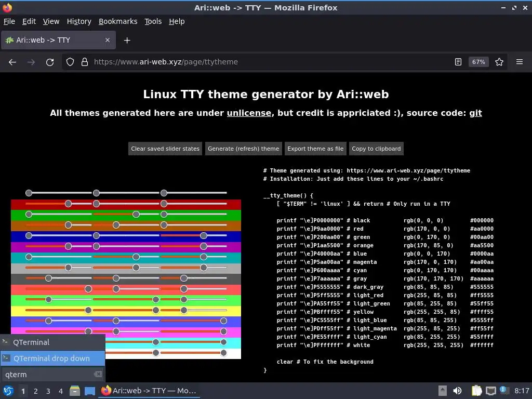Reload the current page
This screenshot has height=399, width=532.
(50, 62)
